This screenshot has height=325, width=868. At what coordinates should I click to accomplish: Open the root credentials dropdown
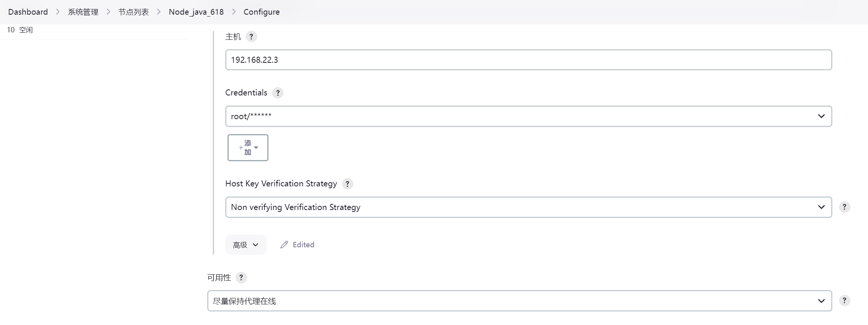(528, 116)
